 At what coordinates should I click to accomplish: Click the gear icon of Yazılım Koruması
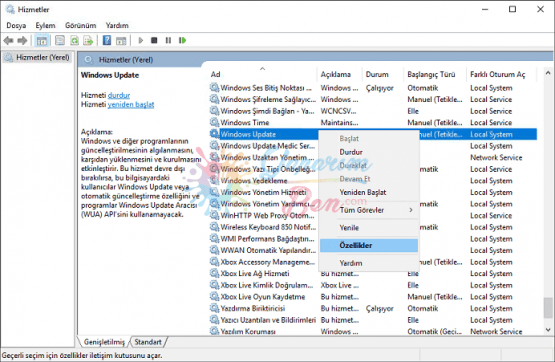(214, 331)
